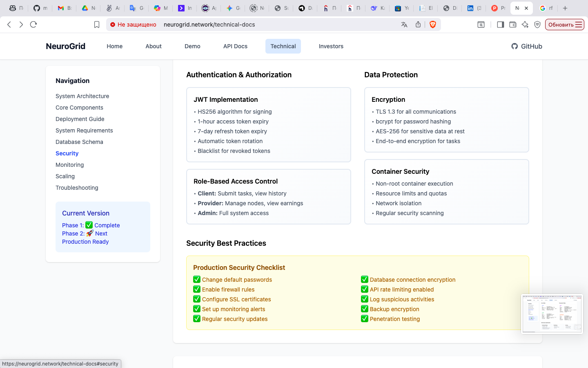Click the bookmark icon in the address bar
The image size is (588, 368).
coord(97,24)
